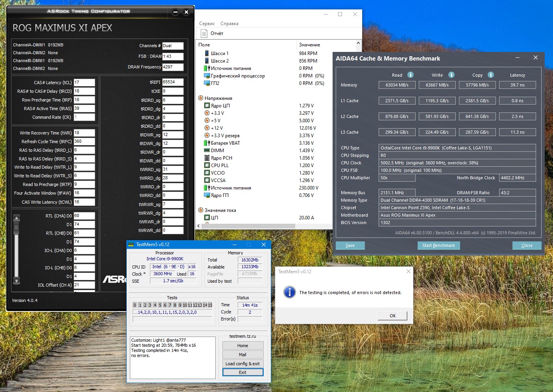Click the battery icon beside Батарея VBAT
This screenshot has width=553, height=392.
[207, 143]
